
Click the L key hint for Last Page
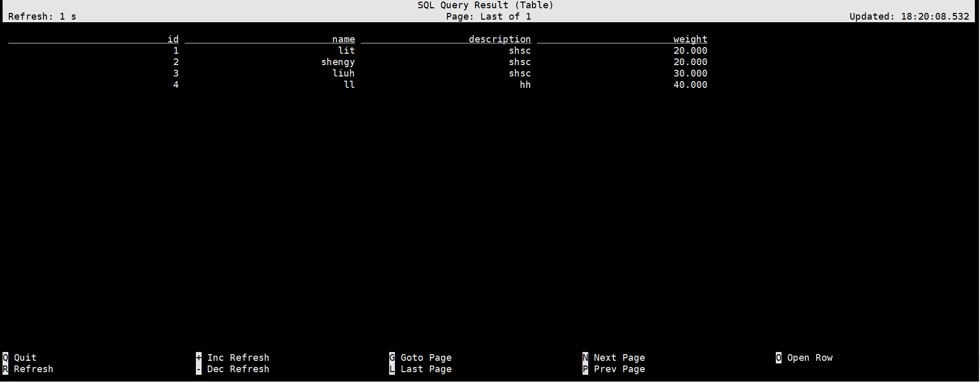click(x=392, y=369)
